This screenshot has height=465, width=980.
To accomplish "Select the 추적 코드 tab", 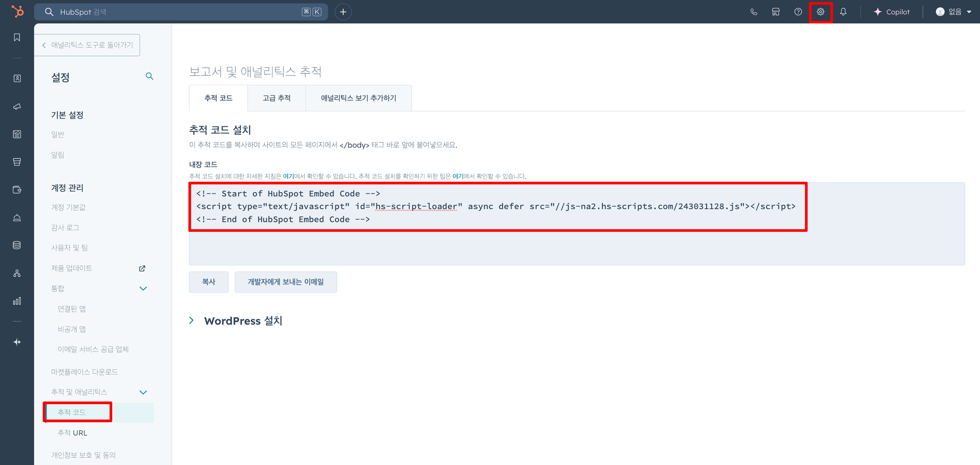I will pos(219,98).
